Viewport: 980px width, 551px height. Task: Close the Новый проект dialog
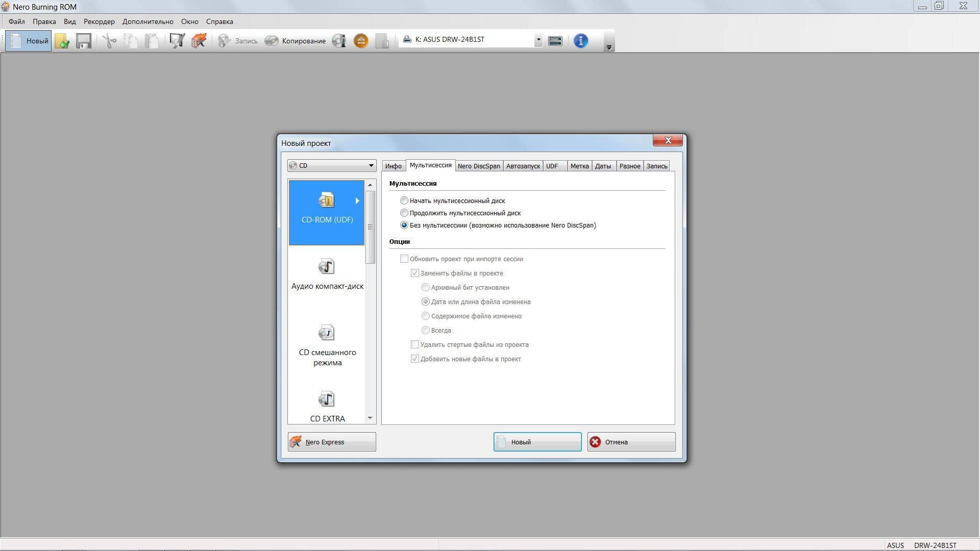coord(668,140)
